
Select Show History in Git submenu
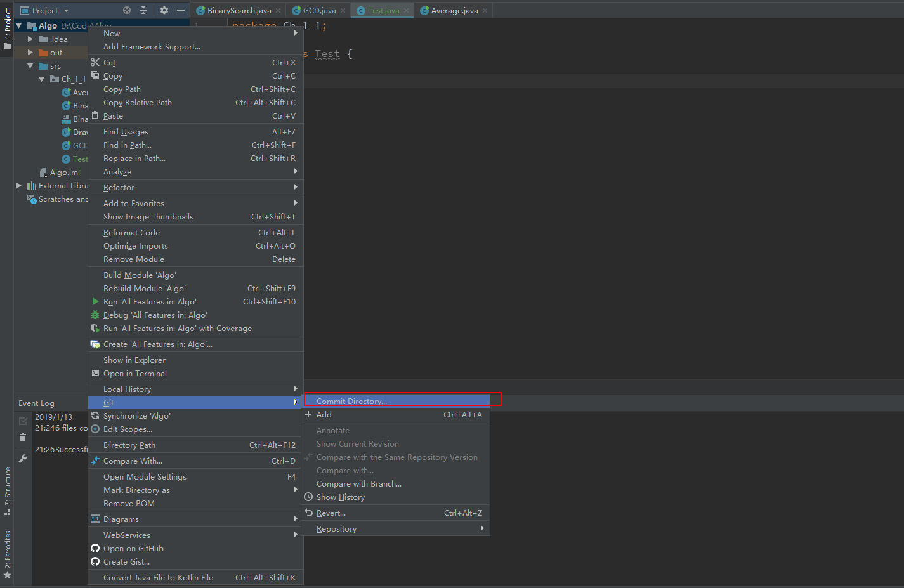pos(341,497)
